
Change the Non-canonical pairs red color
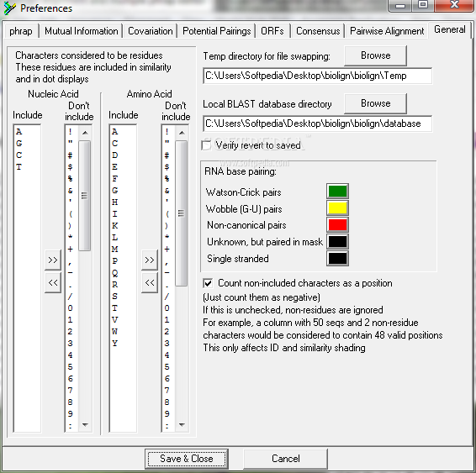tap(337, 224)
